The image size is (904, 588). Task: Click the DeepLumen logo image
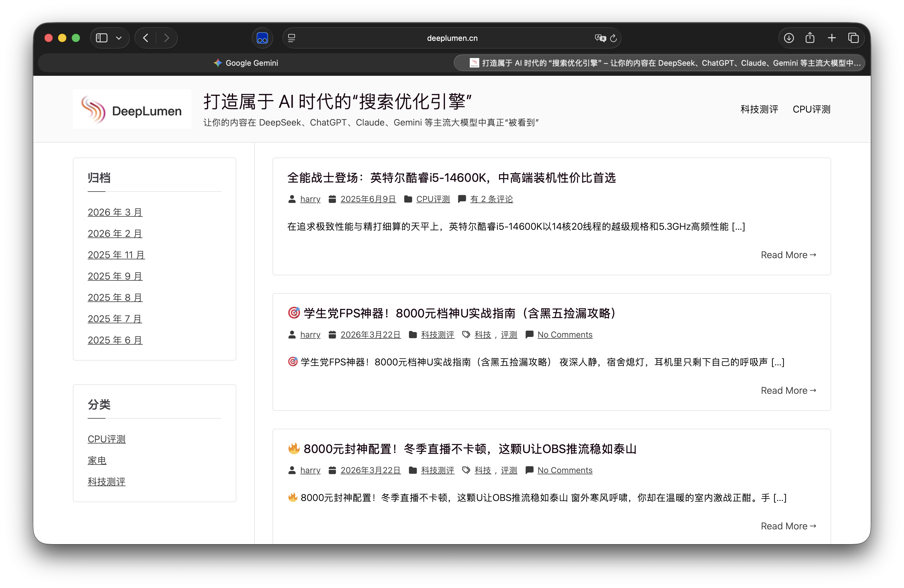[x=132, y=109]
